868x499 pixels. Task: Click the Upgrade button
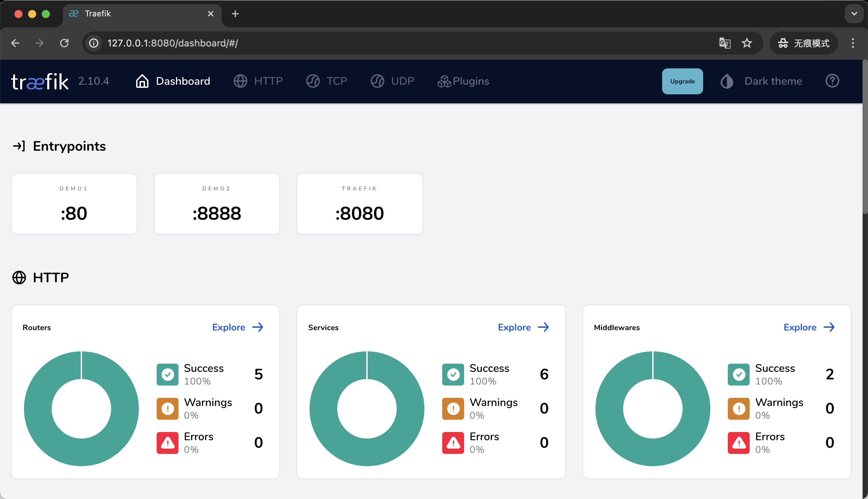[x=682, y=81]
